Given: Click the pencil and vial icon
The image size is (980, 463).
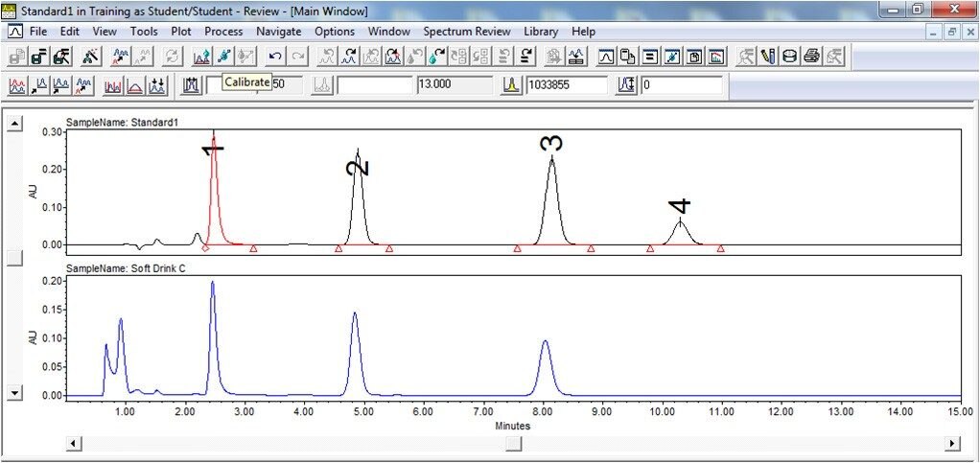Looking at the screenshot, I should coord(769,57).
